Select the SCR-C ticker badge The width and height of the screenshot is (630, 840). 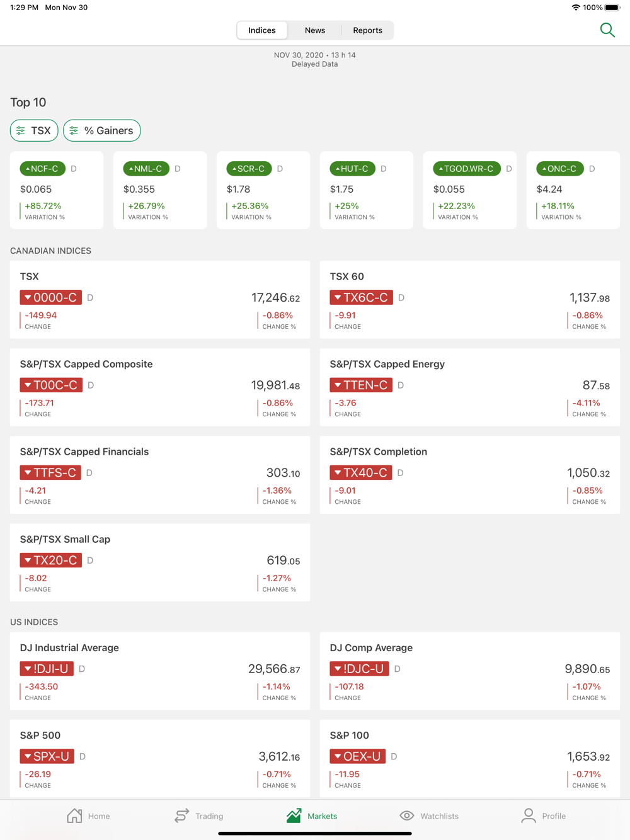click(249, 169)
